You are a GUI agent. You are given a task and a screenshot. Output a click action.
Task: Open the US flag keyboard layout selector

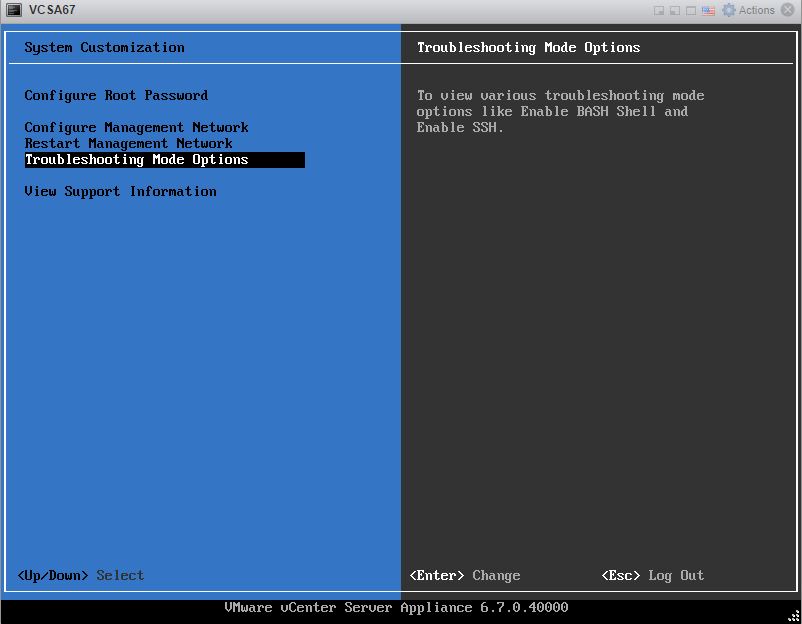[708, 10]
